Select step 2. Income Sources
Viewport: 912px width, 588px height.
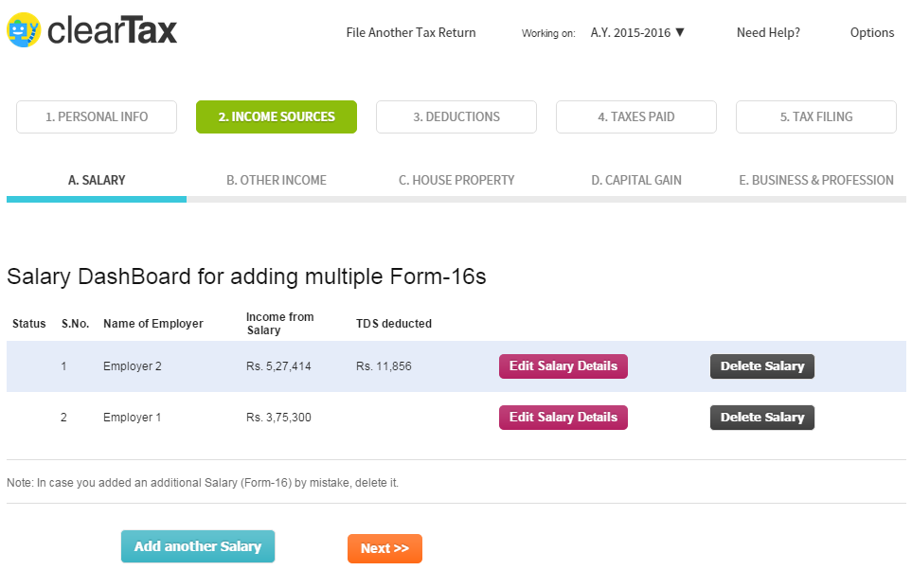pyautogui.click(x=277, y=116)
